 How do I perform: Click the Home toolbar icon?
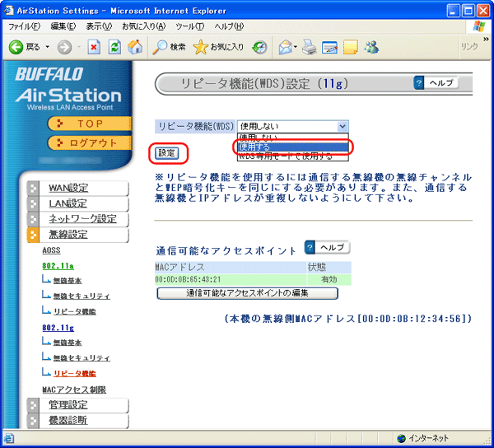point(134,47)
